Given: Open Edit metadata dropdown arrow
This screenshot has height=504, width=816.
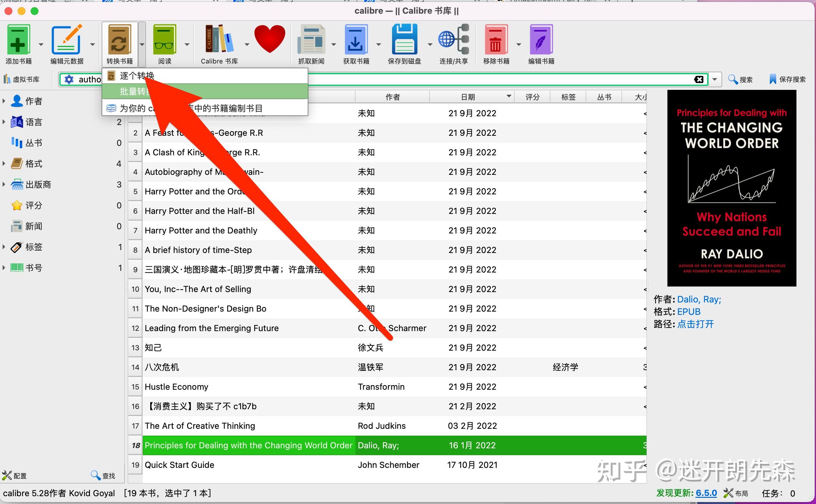Looking at the screenshot, I should click(93, 44).
